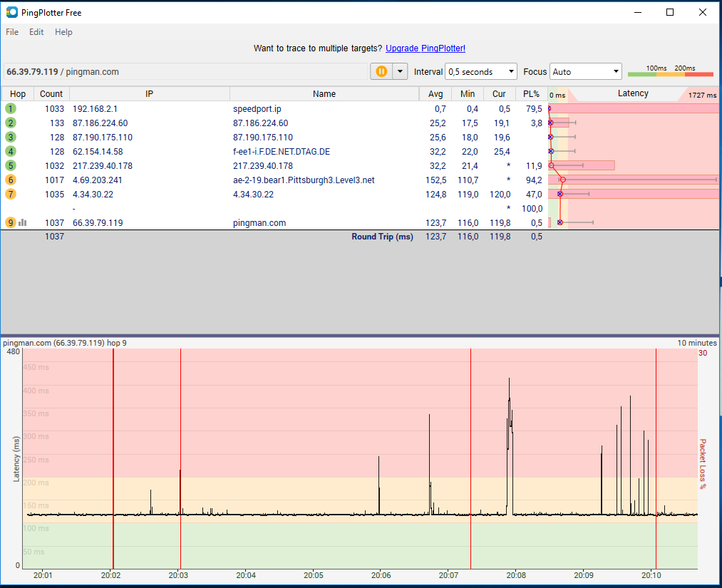Select the hop 3 green circle icon
The image size is (722, 588).
click(x=11, y=138)
